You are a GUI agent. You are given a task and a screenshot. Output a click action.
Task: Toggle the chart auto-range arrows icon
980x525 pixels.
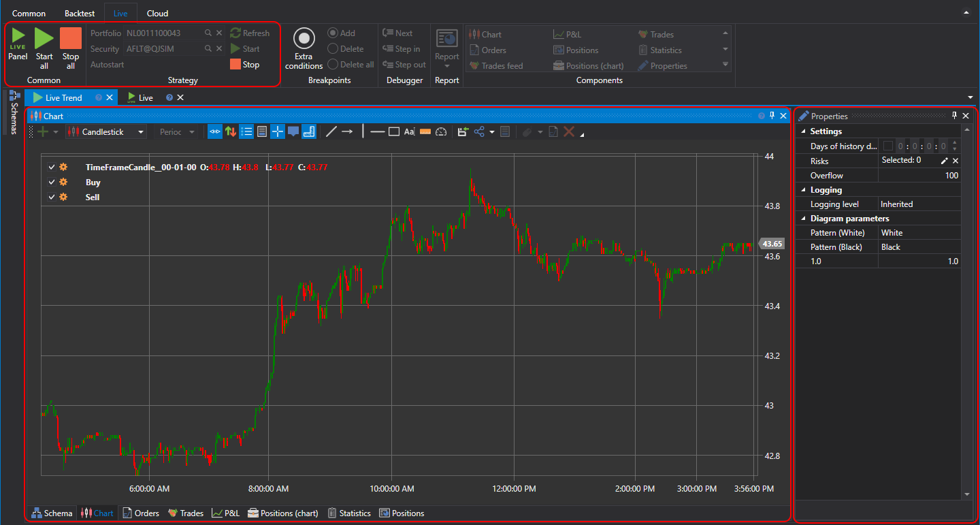(x=215, y=132)
